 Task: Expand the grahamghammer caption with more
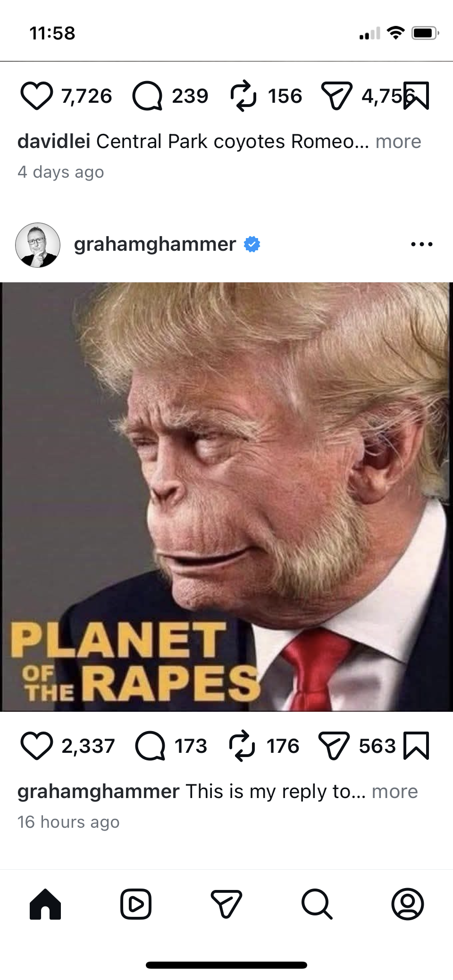(x=394, y=791)
